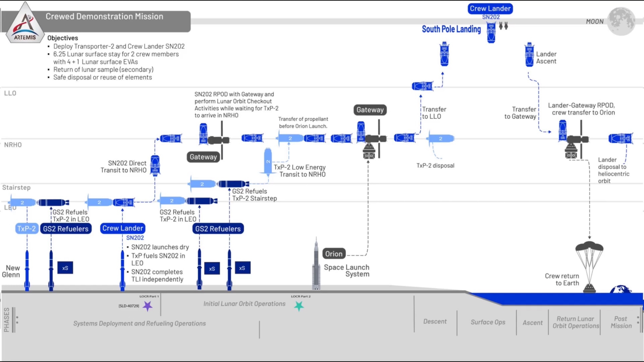Click the Return Lunar Orbit Operations phase

point(575,322)
